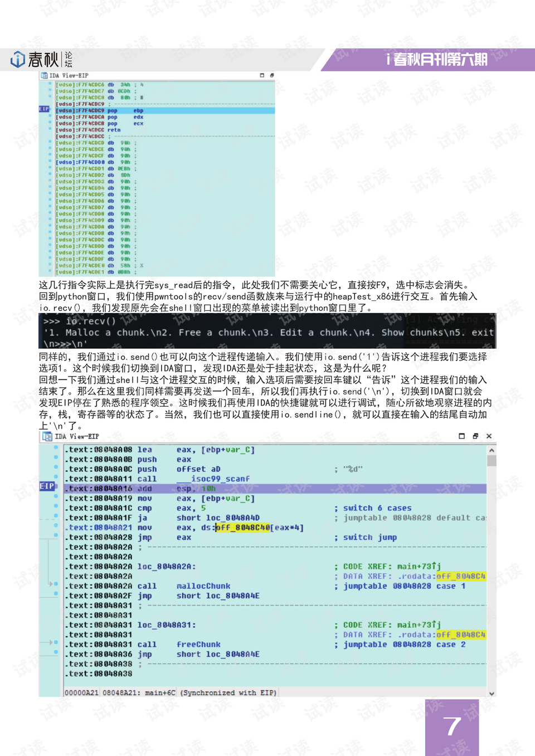Click operand short loc_8048A4D in ja line
The width and height of the screenshot is (535, 756).
point(218,518)
